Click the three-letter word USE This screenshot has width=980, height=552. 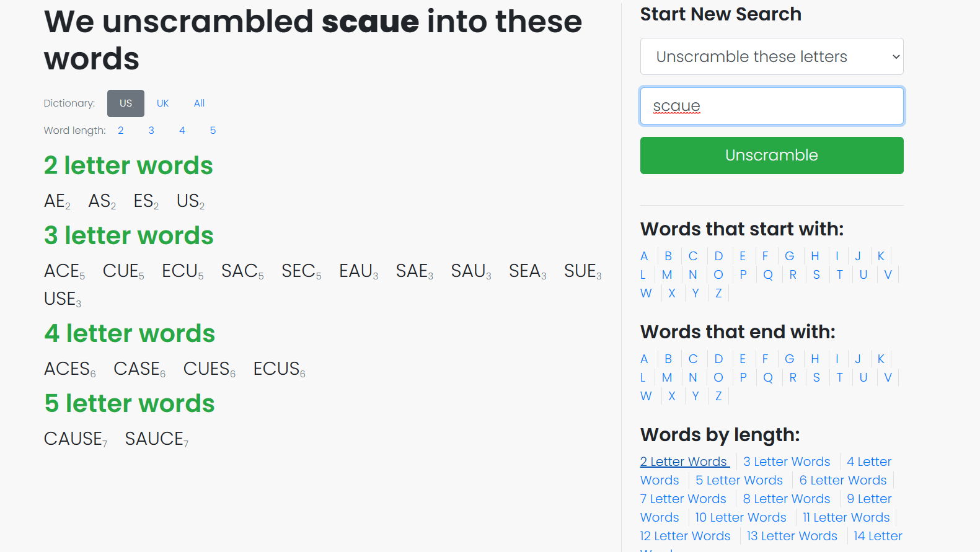(x=60, y=299)
